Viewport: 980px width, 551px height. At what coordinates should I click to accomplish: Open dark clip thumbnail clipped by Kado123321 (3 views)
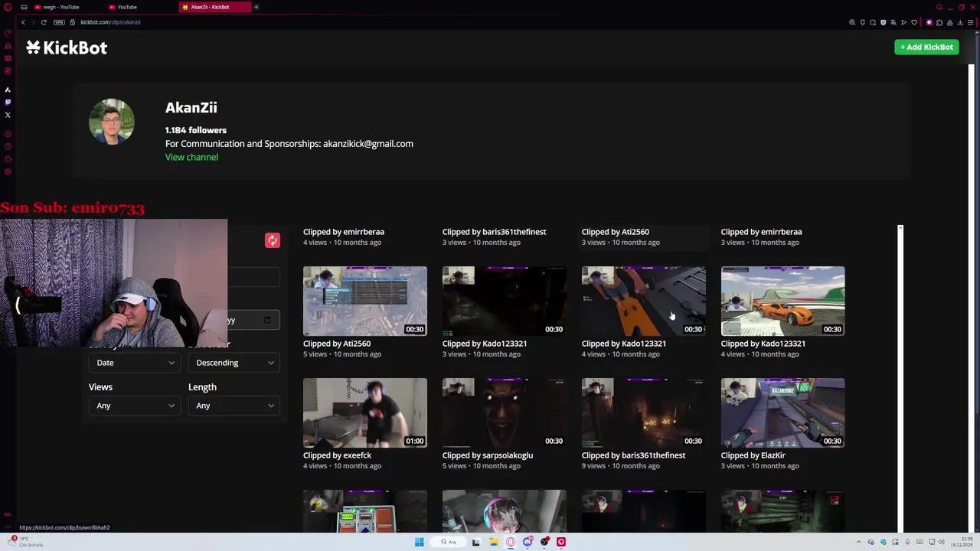click(504, 301)
